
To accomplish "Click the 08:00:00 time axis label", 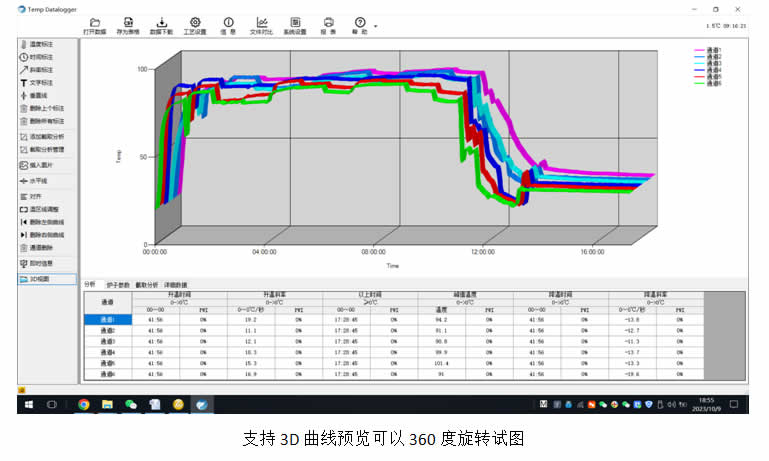I will tap(373, 252).
